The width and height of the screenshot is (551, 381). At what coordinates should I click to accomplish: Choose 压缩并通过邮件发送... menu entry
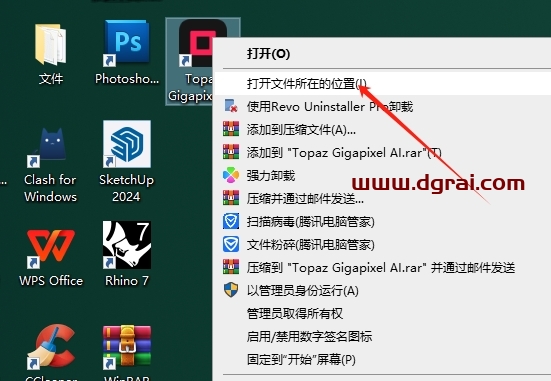tap(382, 199)
